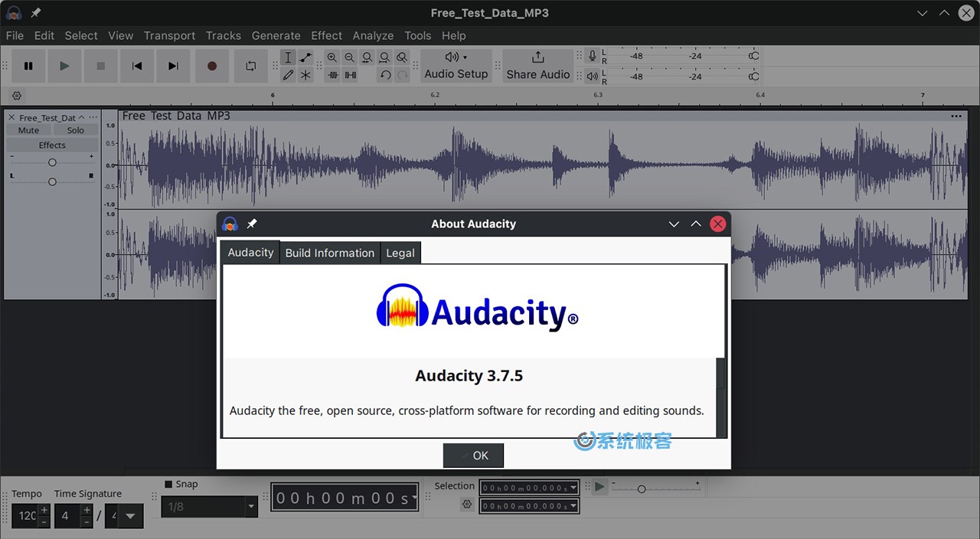
Task: Click the About dialog vertical scrollbar
Action: coord(720,397)
